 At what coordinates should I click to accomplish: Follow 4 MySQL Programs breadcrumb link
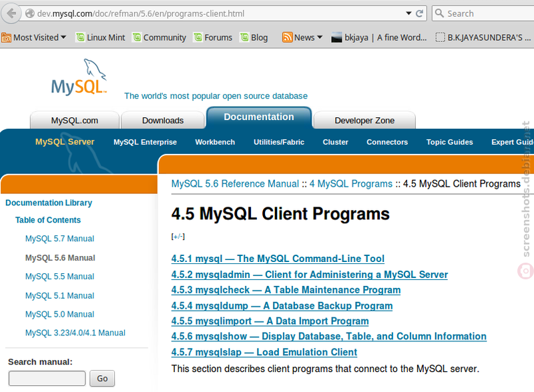pos(351,184)
